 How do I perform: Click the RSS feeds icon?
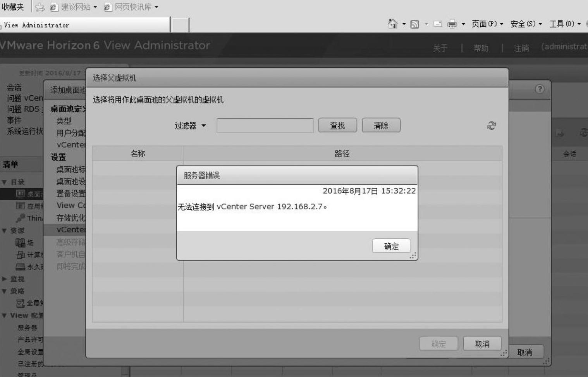415,24
